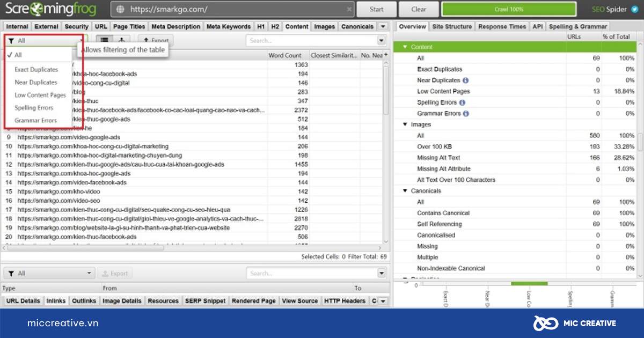Open the top filter dropdown showing All
The width and height of the screenshot is (644, 338).
click(x=46, y=40)
